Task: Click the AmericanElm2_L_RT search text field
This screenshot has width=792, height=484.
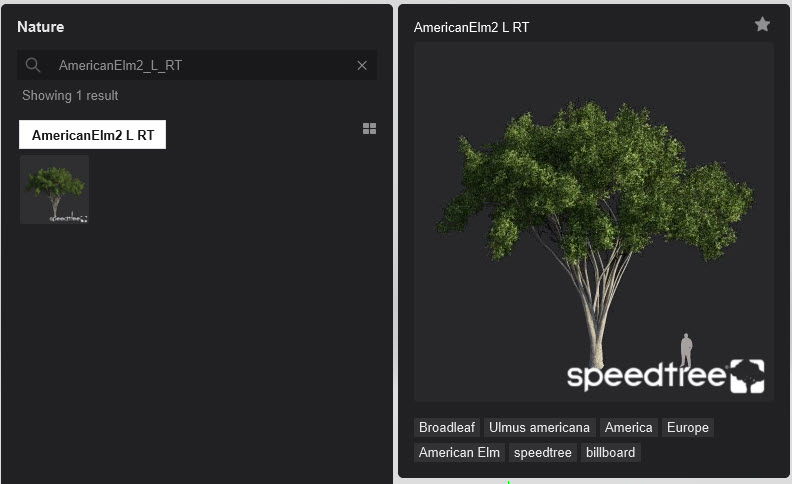Action: (200, 65)
